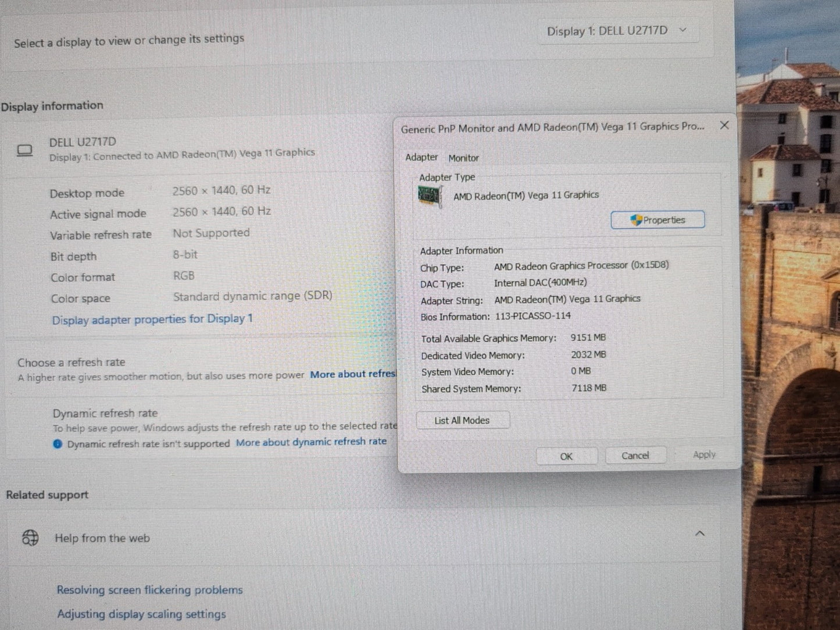
Task: Click the adapter card icon next to AMD Radeon
Action: 430,196
